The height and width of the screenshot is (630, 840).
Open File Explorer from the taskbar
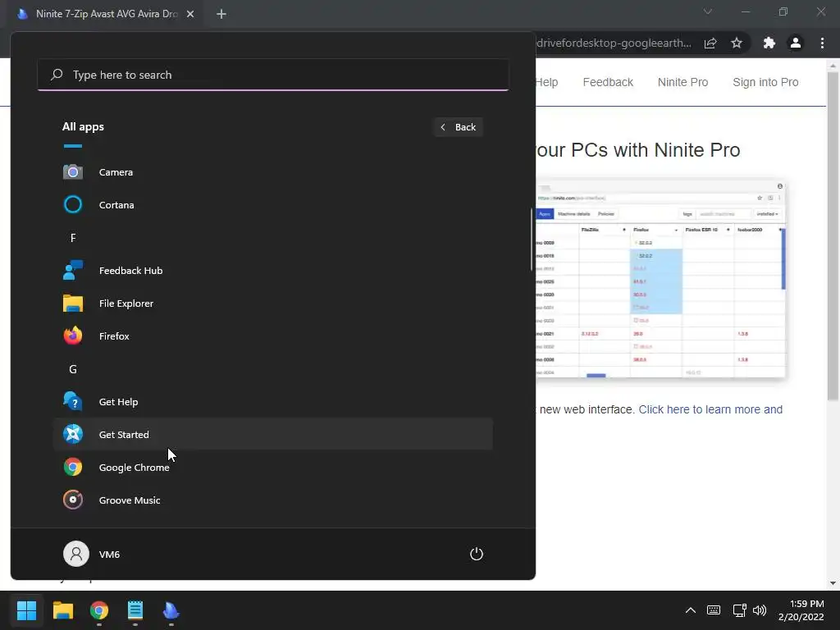tap(62, 610)
